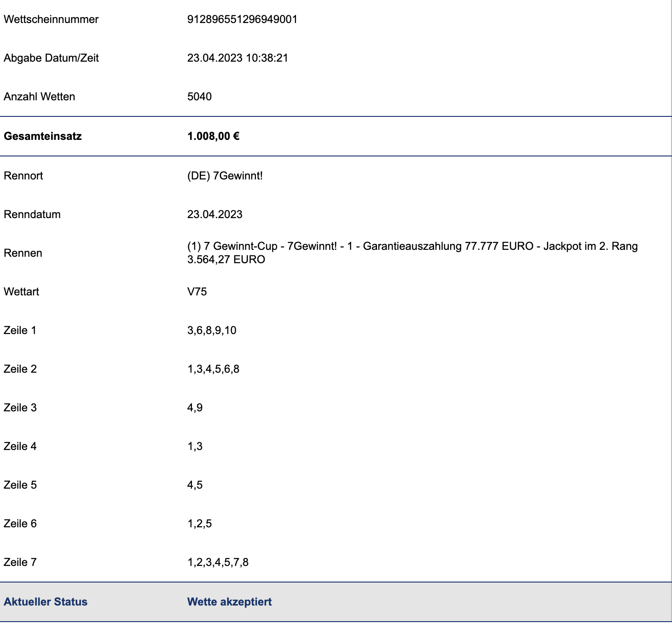Click the Wettart label

pyautogui.click(x=21, y=292)
